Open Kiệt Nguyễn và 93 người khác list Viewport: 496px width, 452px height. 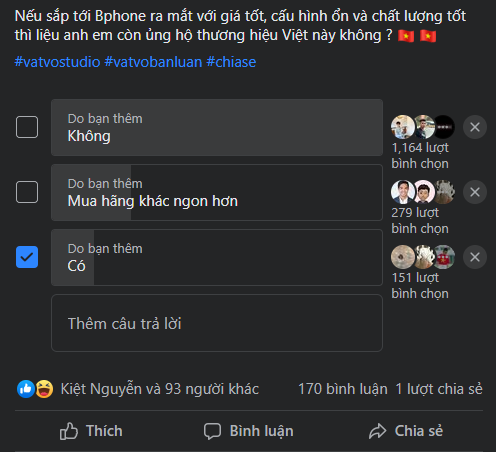(x=160, y=389)
